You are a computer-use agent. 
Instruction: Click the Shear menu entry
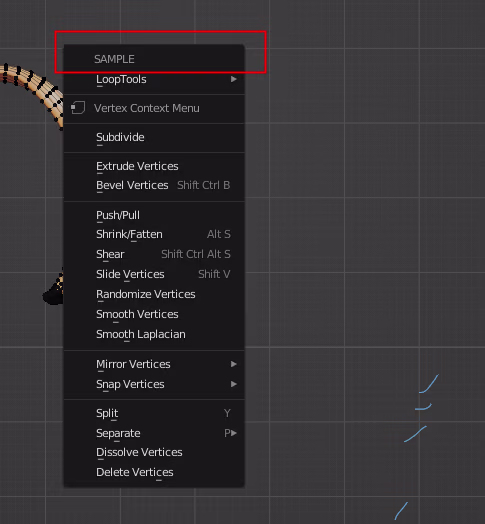click(154, 254)
